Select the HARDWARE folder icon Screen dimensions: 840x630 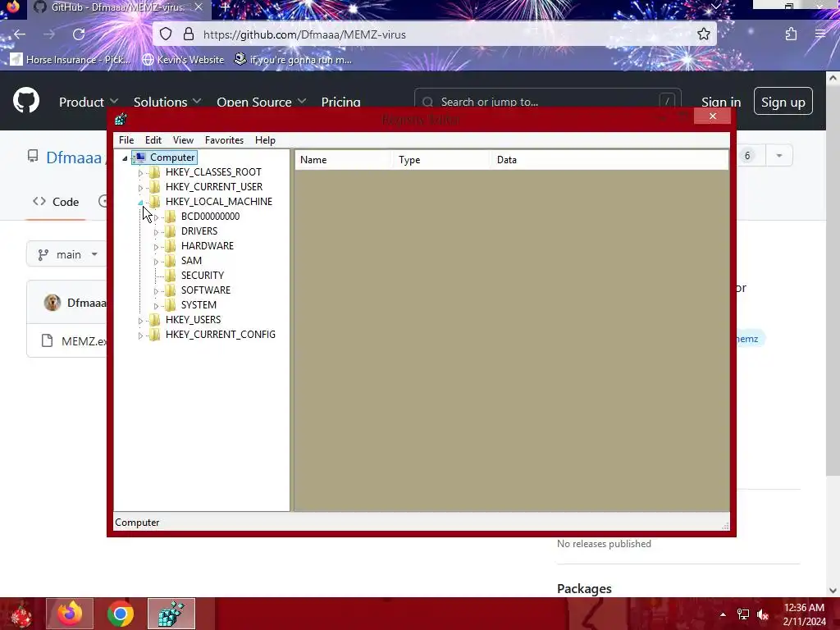[171, 245]
